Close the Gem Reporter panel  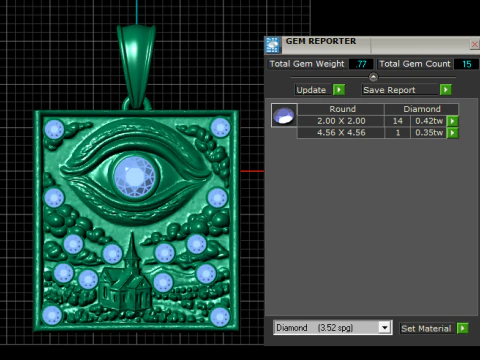click(x=475, y=44)
